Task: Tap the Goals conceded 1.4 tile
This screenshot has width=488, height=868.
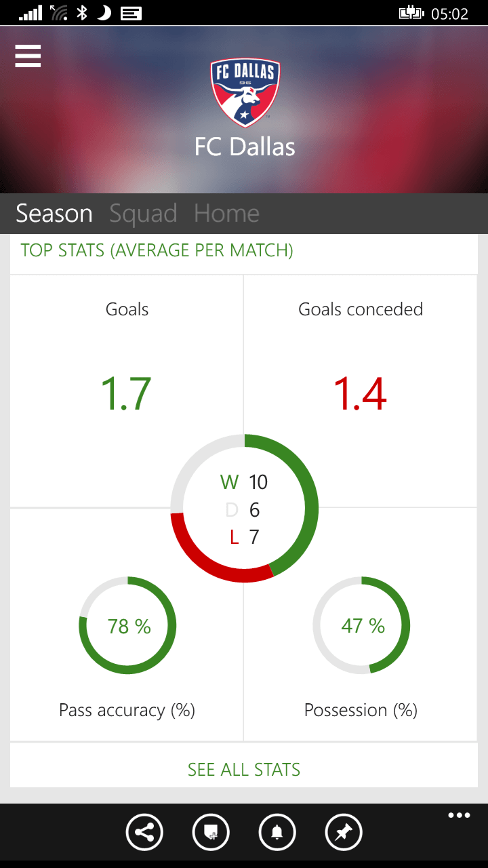Action: pos(361,391)
